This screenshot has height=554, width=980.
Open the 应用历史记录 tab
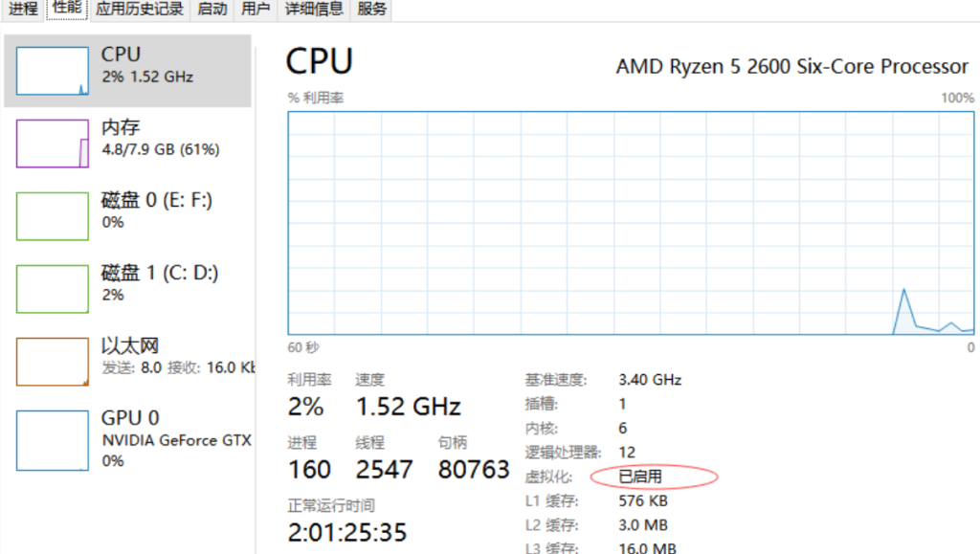pos(140,10)
